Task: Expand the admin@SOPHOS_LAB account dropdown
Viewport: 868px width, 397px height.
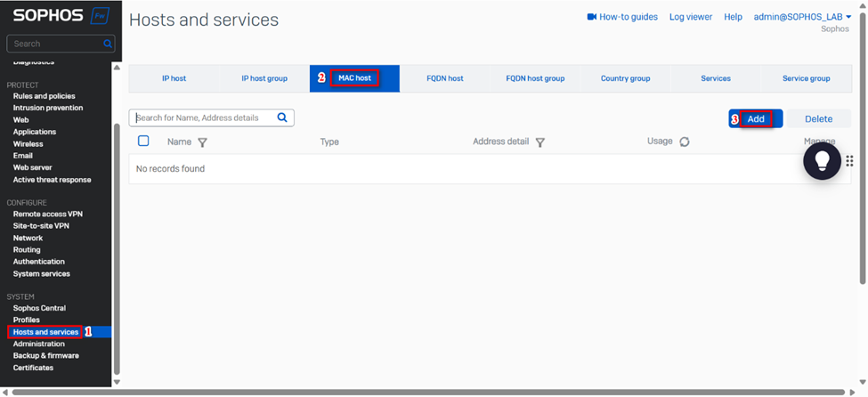Action: [848, 17]
